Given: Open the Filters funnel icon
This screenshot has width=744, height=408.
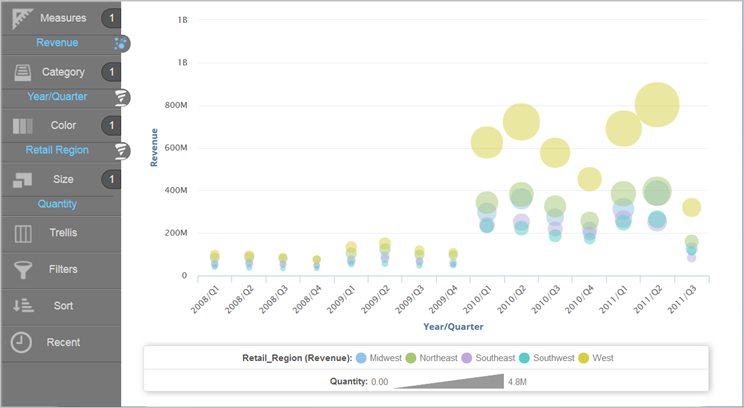Looking at the screenshot, I should point(22,269).
